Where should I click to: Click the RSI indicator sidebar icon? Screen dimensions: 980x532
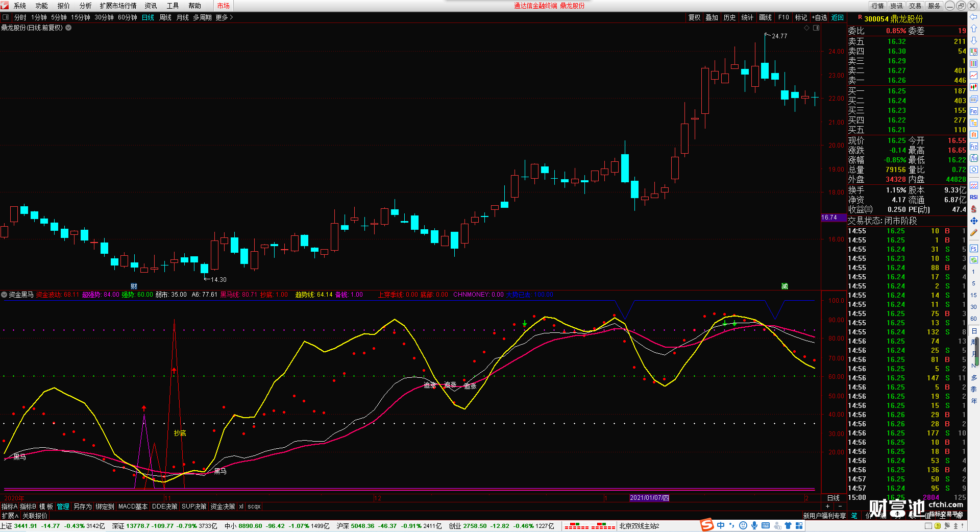973,197
